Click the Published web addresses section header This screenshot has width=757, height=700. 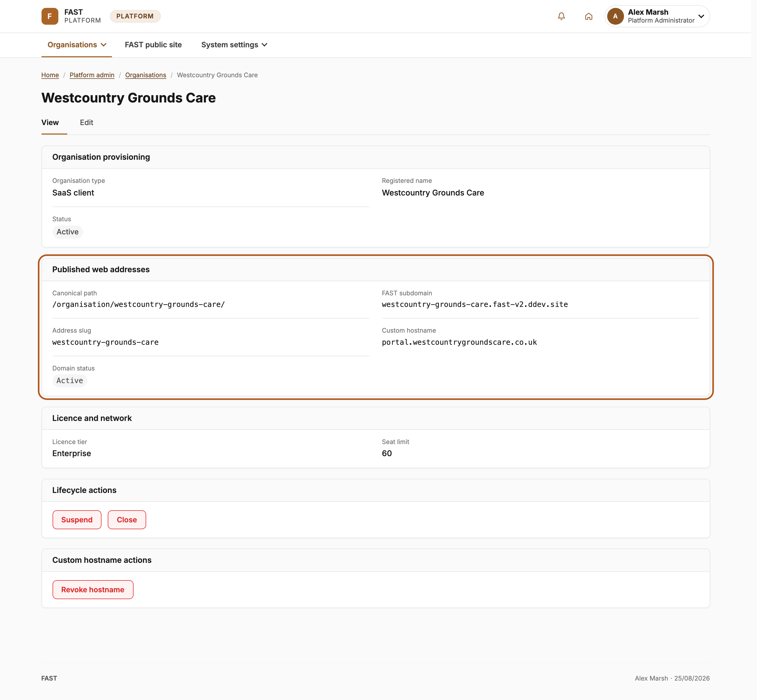[x=101, y=269]
